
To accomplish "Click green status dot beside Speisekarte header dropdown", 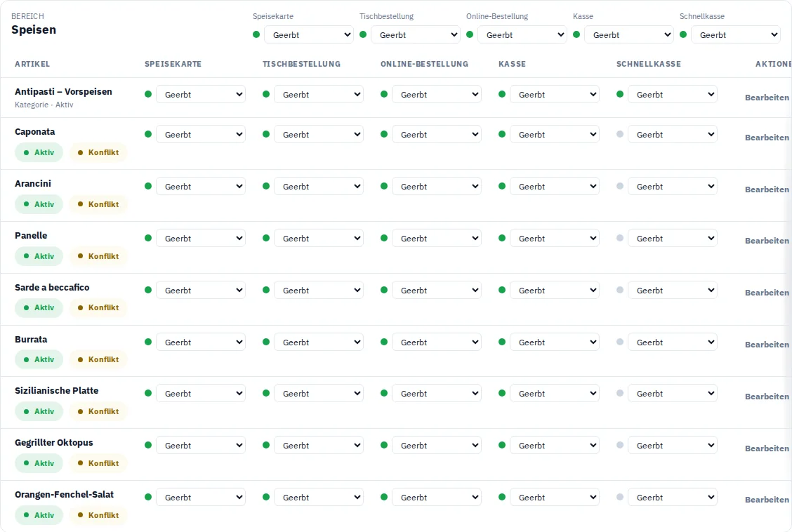I will 256,34.
